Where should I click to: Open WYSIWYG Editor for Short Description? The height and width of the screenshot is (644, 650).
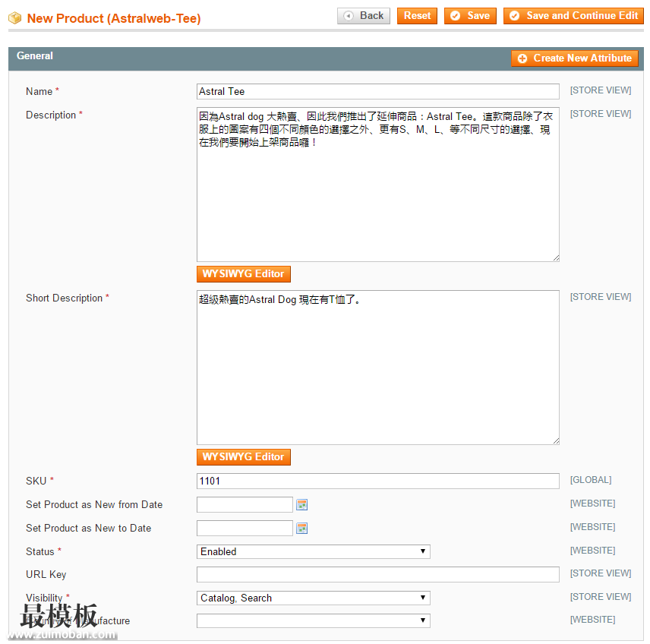(x=244, y=457)
